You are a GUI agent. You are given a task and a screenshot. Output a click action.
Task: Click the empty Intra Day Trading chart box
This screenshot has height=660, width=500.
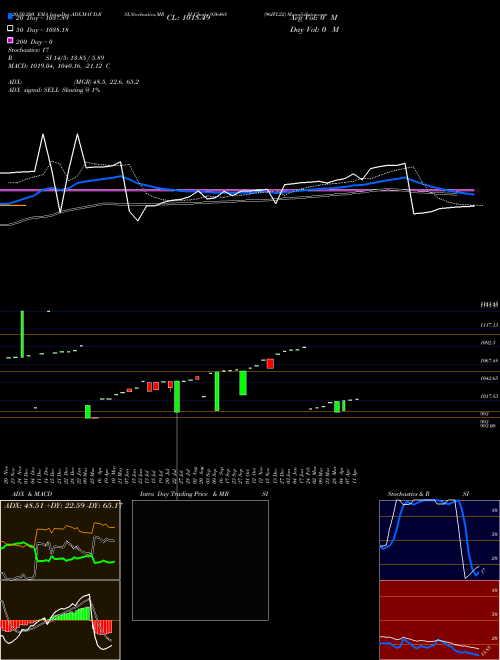click(200, 560)
